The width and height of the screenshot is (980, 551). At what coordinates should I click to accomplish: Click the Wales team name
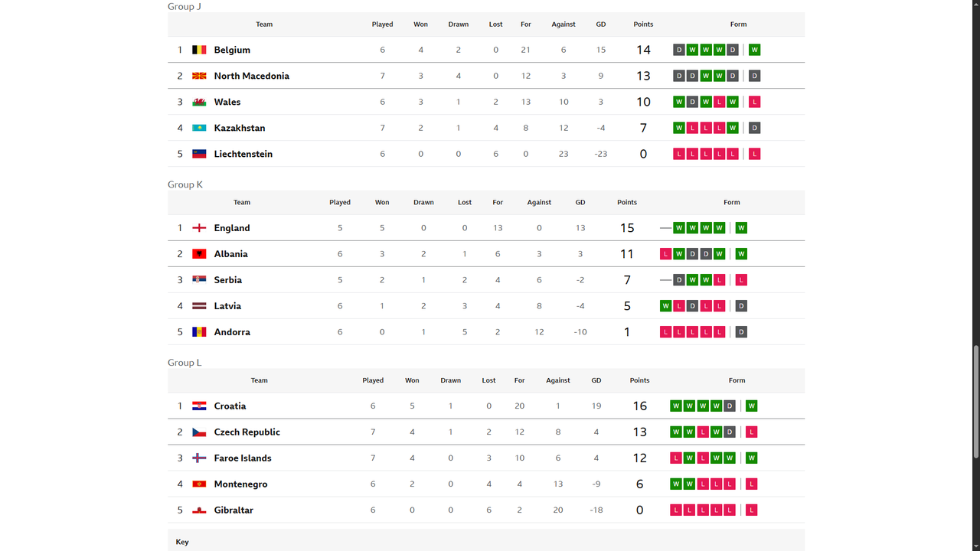point(227,102)
